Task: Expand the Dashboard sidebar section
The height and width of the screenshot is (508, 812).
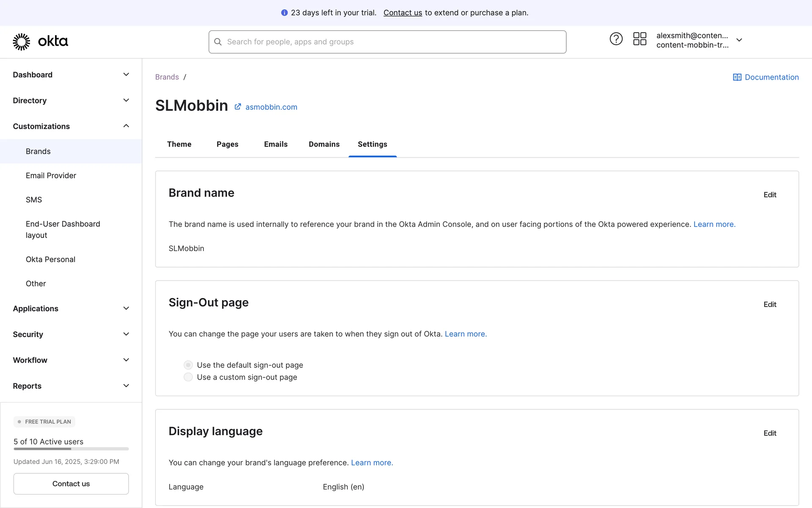Action: click(x=126, y=75)
